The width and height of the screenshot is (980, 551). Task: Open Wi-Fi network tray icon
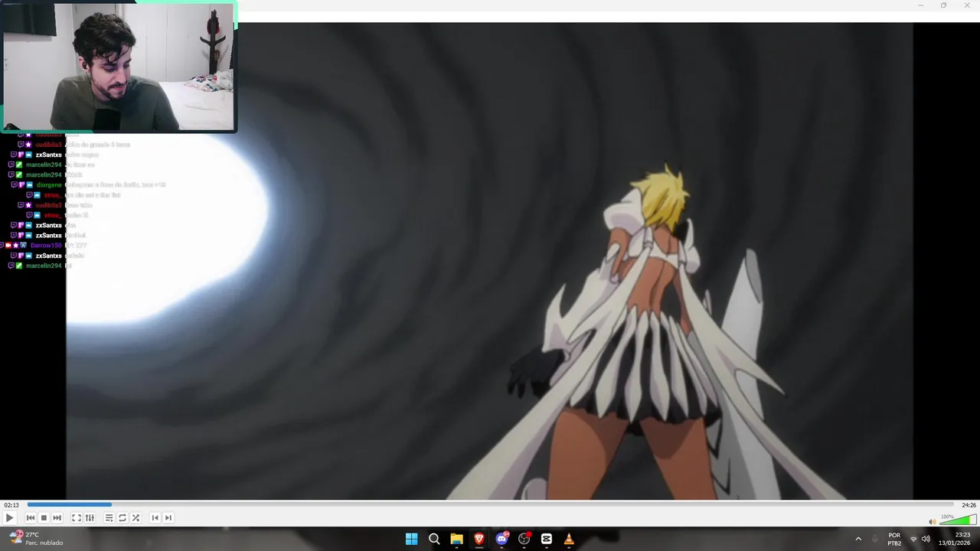click(x=913, y=539)
